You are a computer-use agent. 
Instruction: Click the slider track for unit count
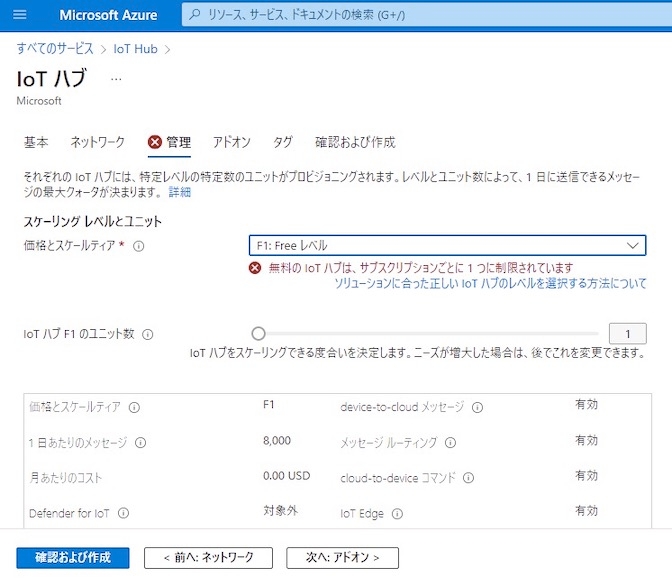point(429,334)
